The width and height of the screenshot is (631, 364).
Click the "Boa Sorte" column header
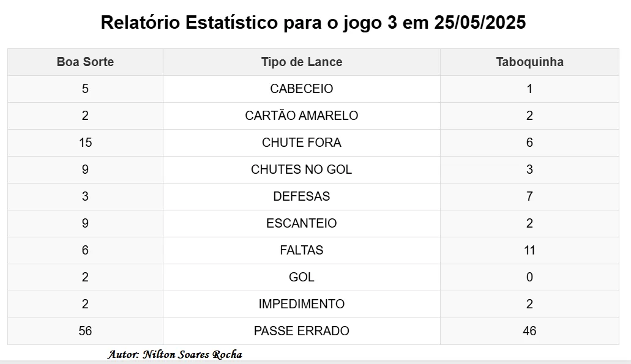pyautogui.click(x=85, y=62)
